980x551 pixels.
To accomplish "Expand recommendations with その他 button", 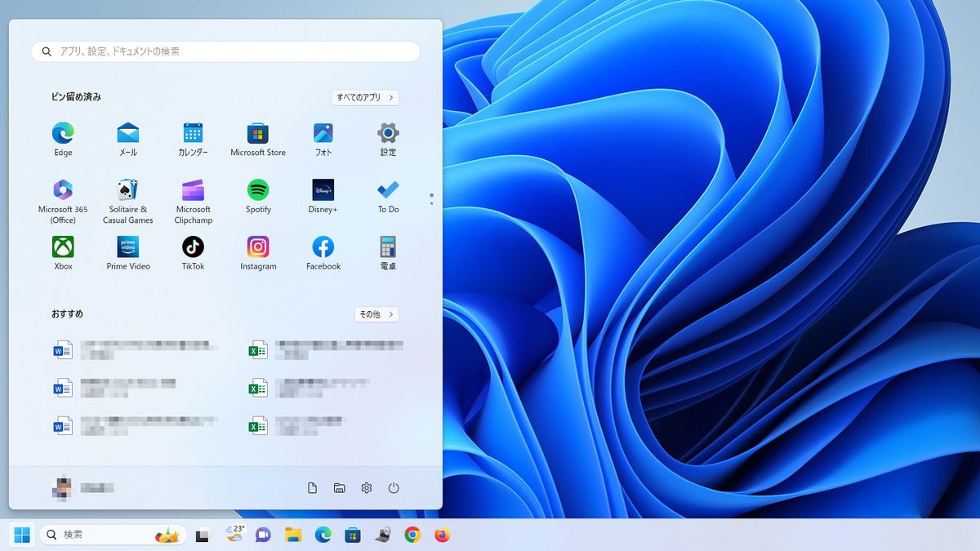I will 376,314.
